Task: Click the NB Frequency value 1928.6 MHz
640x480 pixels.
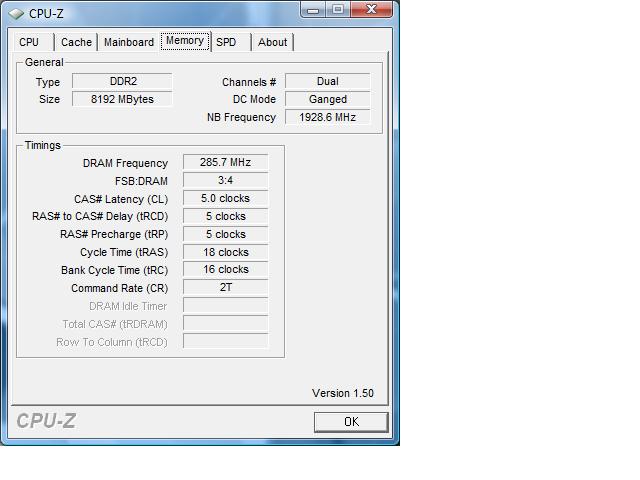Action: [328, 117]
